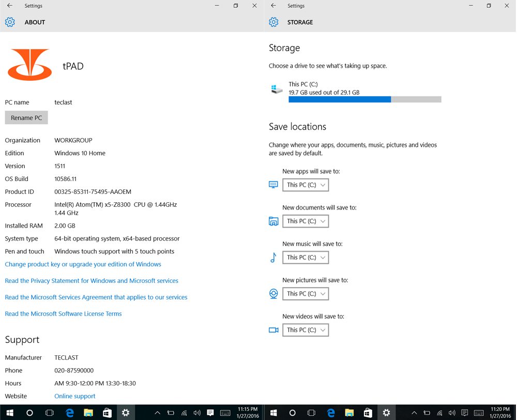The height and width of the screenshot is (420, 517).
Task: Click Settings gear on the About window's taskbar
Action: tap(126, 413)
